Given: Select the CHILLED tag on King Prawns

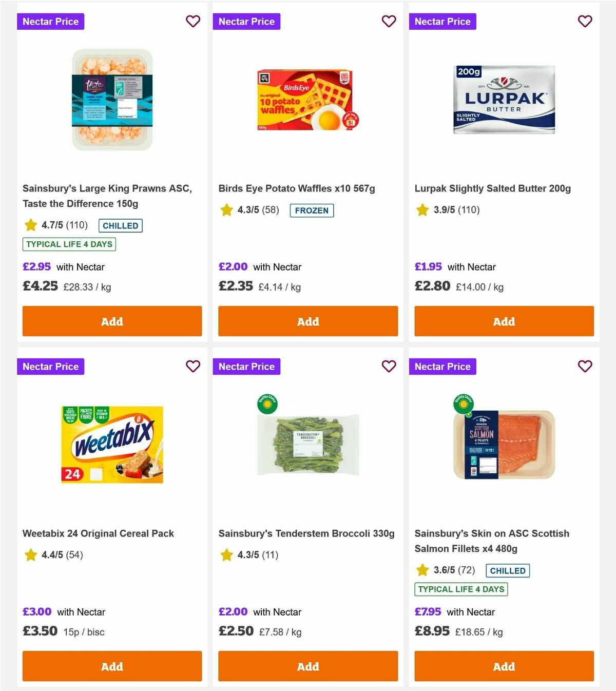Looking at the screenshot, I should (120, 225).
